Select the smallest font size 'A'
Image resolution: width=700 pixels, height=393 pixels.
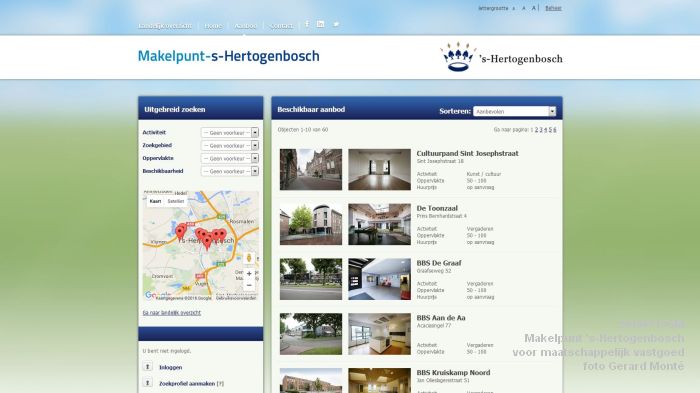[x=513, y=8]
